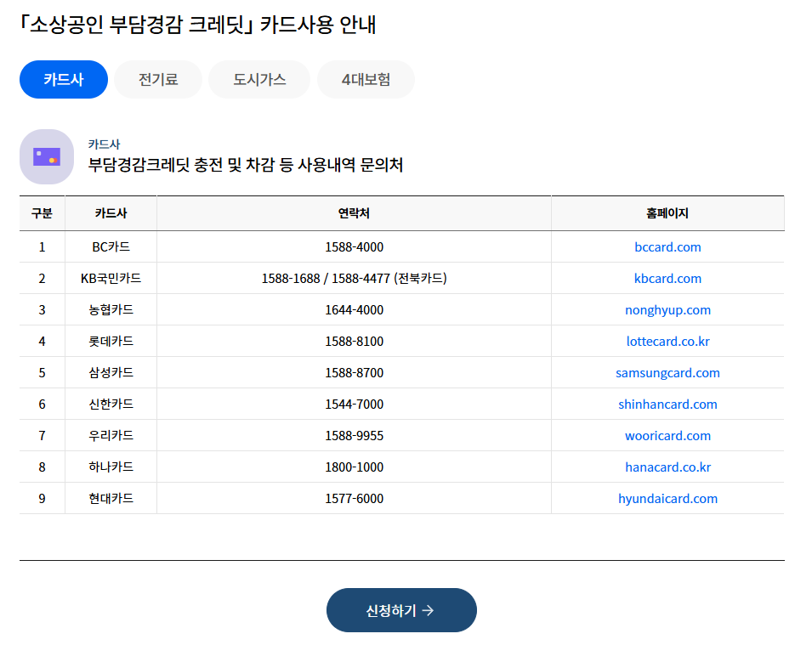Click the phone number 1588-8100
Viewport: 812px width, 645px height.
click(355, 341)
